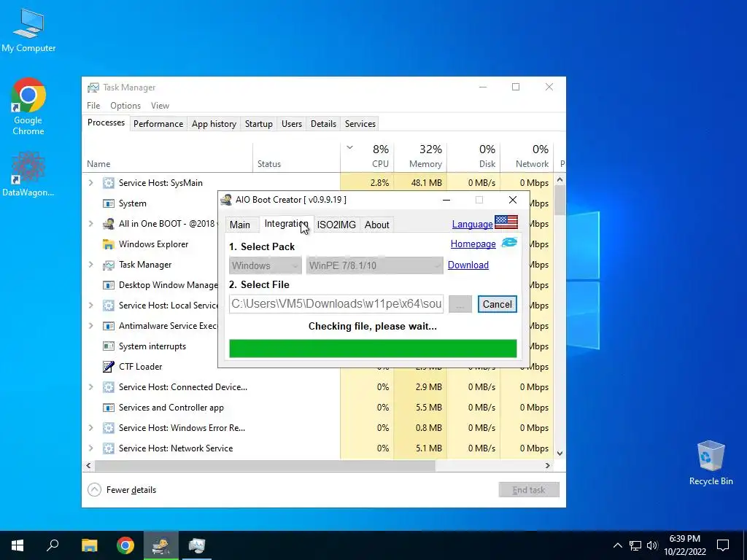Open Chrome from the taskbar
This screenshot has width=747, height=560.
tap(125, 545)
